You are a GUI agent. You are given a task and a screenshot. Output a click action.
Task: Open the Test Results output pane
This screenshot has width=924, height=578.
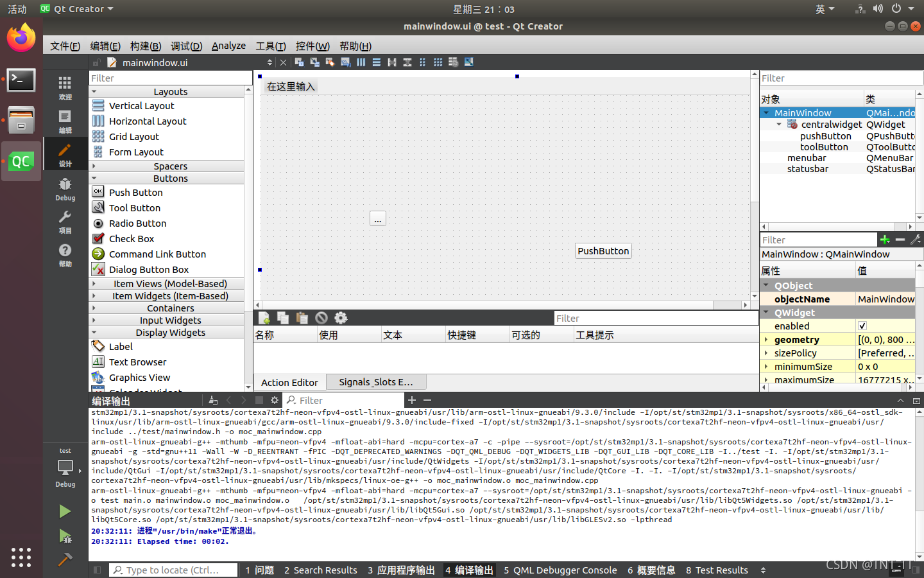coord(717,570)
